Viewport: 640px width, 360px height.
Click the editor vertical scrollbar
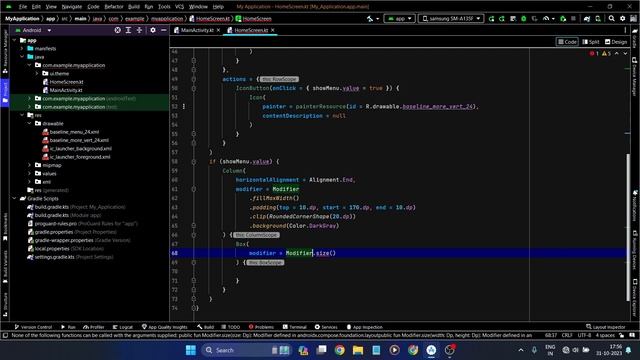[x=628, y=227]
